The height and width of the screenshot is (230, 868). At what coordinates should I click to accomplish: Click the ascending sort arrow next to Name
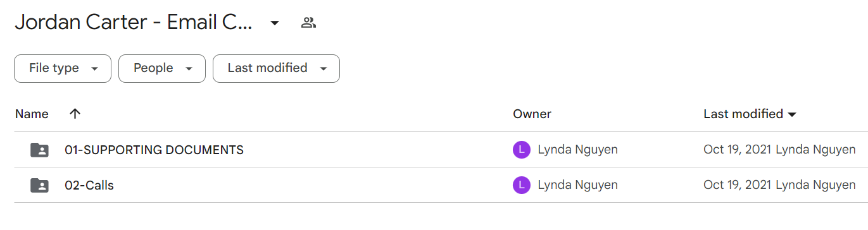pos(75,114)
